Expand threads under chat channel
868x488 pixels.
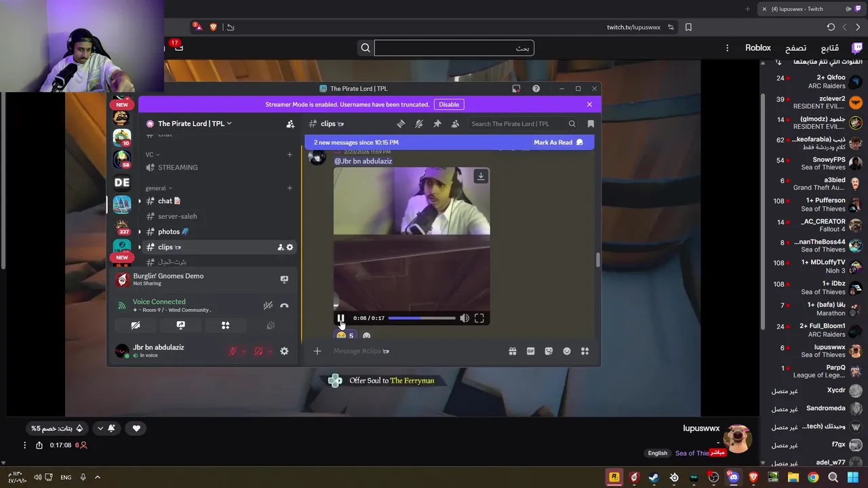coord(140,201)
